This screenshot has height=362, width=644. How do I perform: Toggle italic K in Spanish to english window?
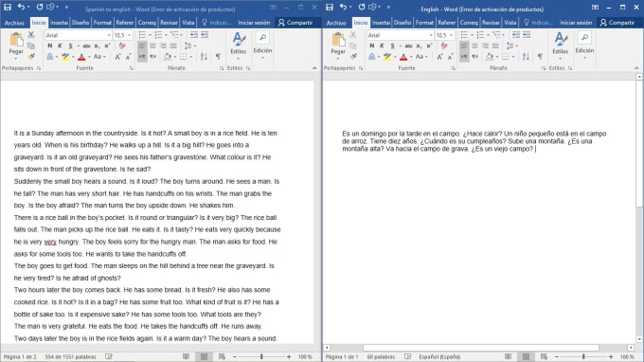(60, 45)
